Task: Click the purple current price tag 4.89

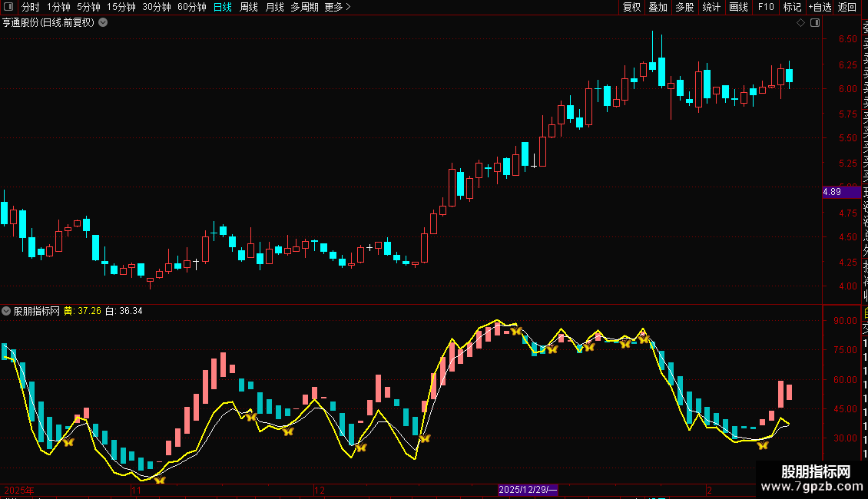Action: (x=841, y=192)
